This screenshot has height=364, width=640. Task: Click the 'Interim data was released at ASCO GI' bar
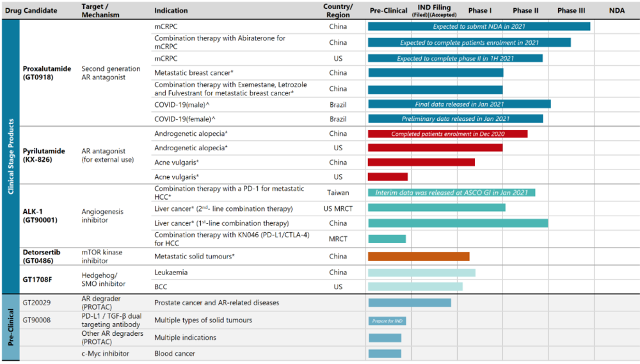451,193
